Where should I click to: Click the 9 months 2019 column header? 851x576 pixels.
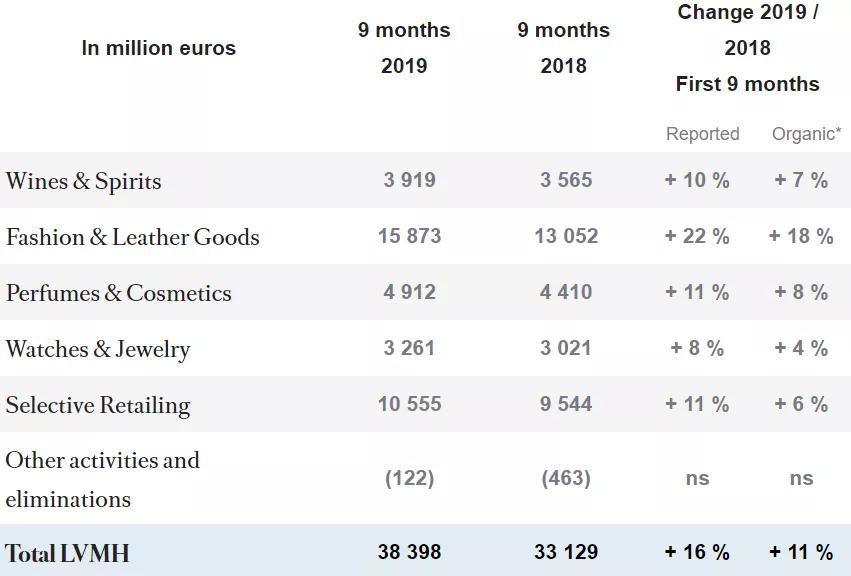pyautogui.click(x=404, y=48)
